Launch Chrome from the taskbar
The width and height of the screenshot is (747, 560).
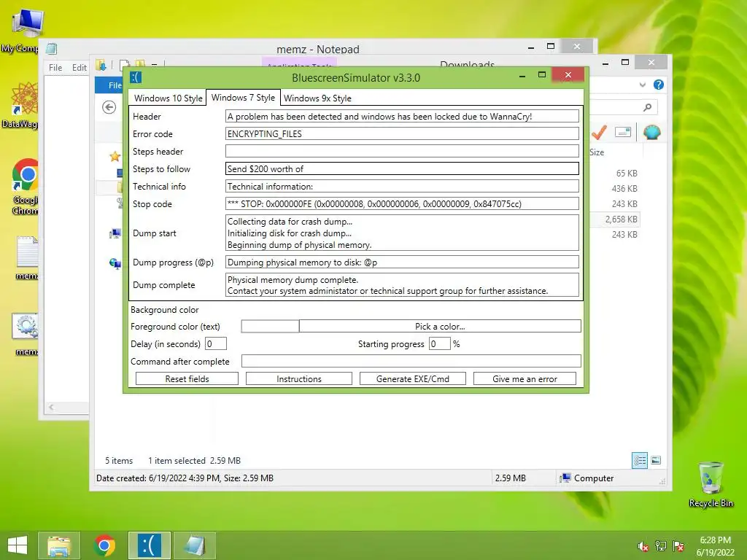click(x=104, y=545)
